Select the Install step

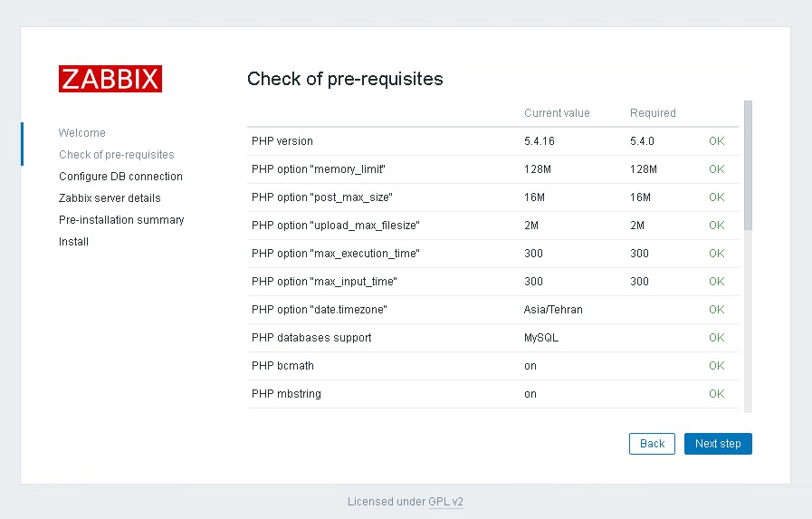(74, 242)
